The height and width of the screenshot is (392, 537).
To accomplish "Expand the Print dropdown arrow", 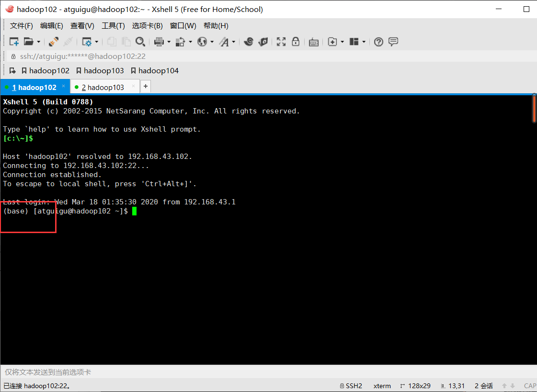I will [169, 42].
